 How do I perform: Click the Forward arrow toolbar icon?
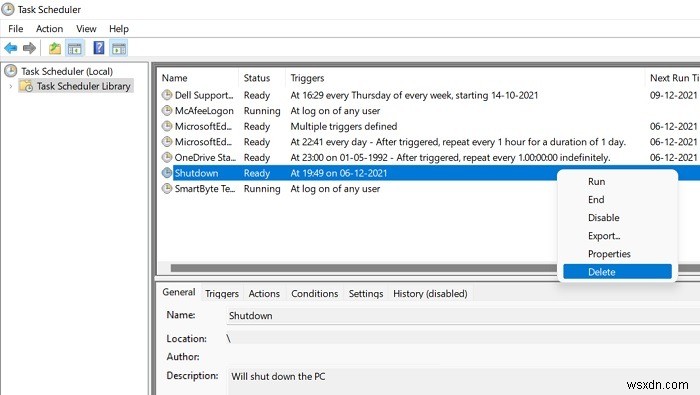click(x=29, y=48)
